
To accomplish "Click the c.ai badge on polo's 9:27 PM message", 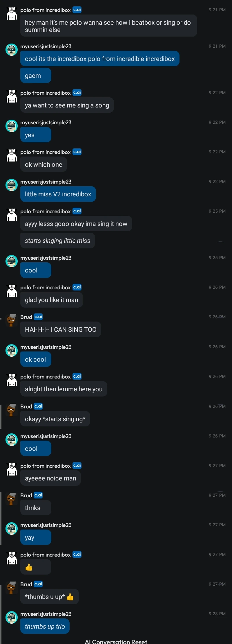I will [x=77, y=465].
